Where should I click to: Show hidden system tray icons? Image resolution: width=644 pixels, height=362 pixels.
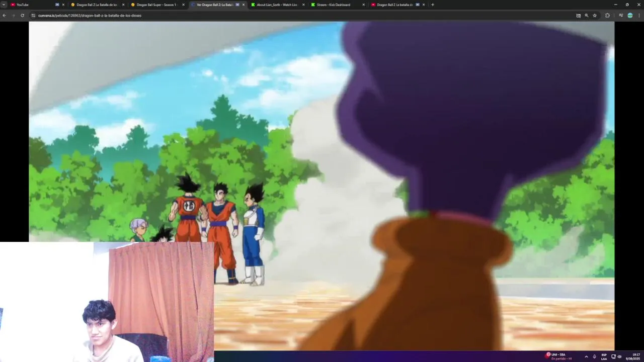[x=586, y=356]
